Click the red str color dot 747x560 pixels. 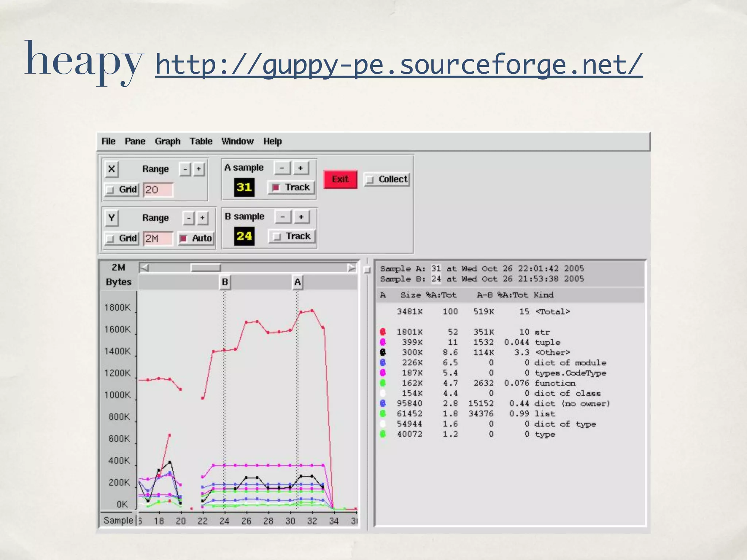(x=383, y=332)
